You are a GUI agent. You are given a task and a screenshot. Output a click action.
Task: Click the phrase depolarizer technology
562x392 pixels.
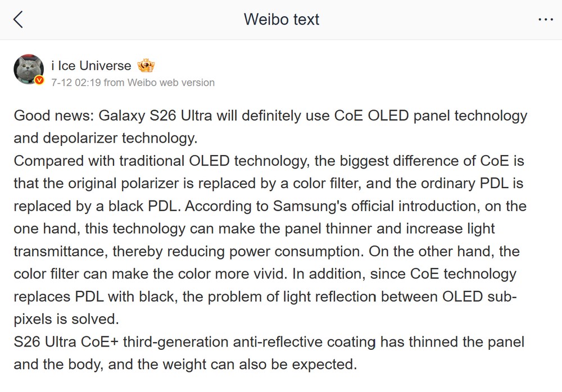pyautogui.click(x=120, y=138)
